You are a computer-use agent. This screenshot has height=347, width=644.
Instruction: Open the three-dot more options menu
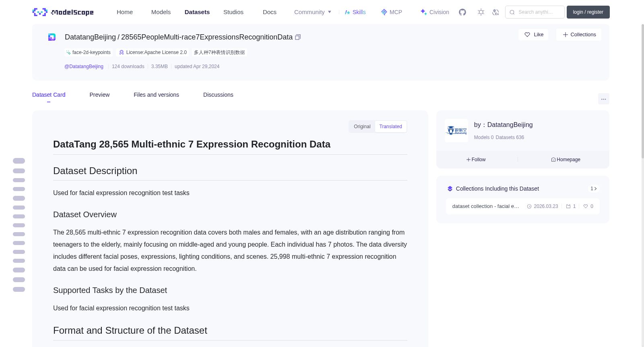pos(603,99)
